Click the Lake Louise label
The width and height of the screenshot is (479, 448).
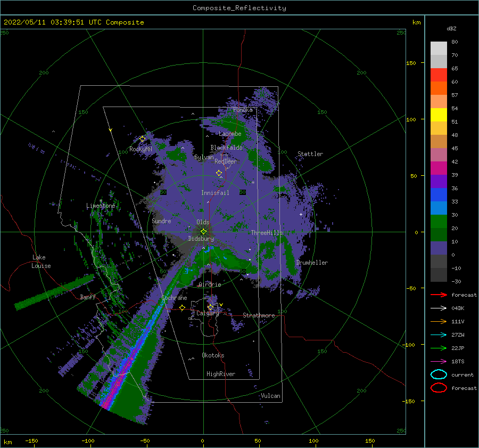click(x=41, y=262)
